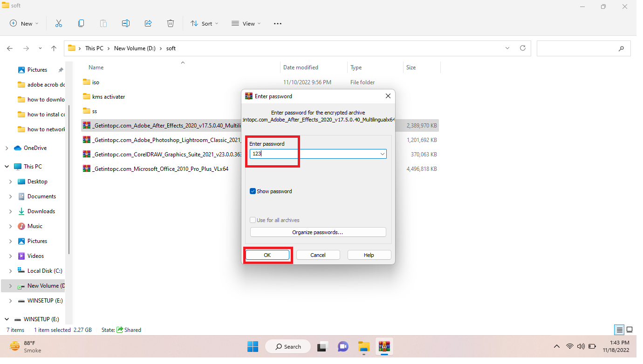Sort by the Type column header
The width and height of the screenshot is (643, 364).
356,67
